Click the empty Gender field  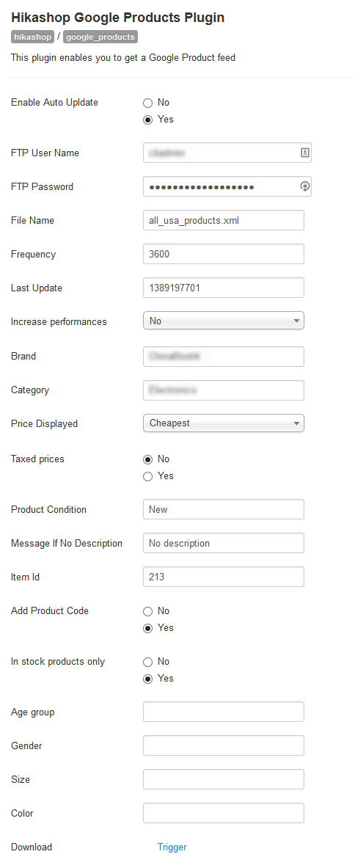point(224,745)
